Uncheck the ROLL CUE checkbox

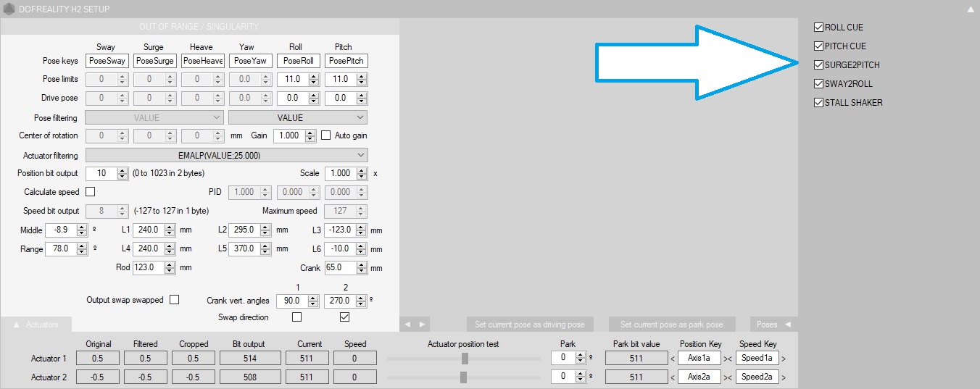tap(819, 28)
